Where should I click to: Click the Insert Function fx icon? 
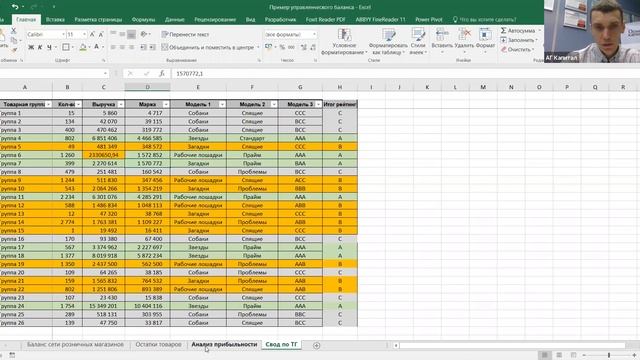162,73
